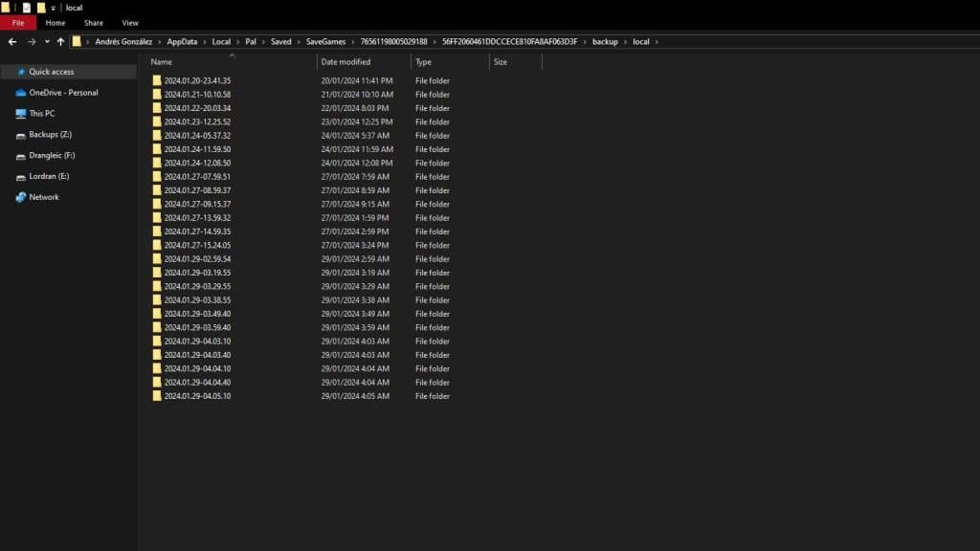The width and height of the screenshot is (980, 551).
Task: Go to Saved breadcrumb folder
Action: tap(280, 42)
